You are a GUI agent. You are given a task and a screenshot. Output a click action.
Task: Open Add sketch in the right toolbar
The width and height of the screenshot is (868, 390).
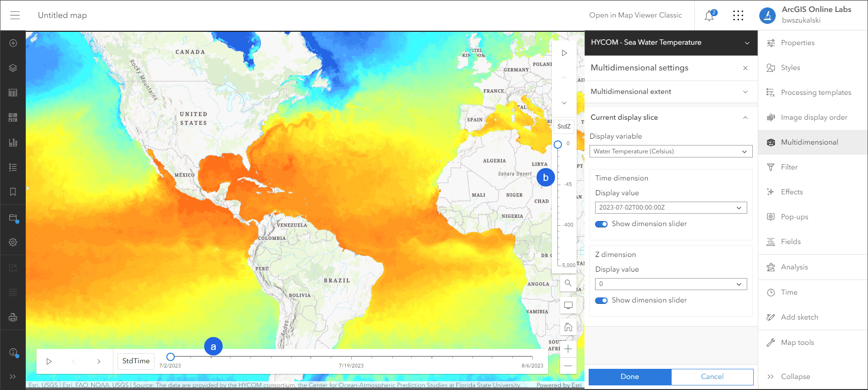[813, 317]
